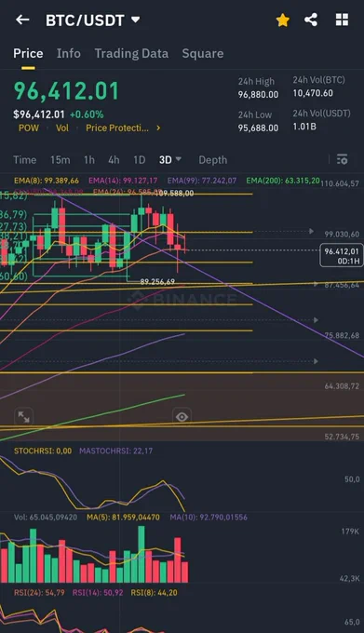Tap the big price 96,412.01
Viewport: 364px width, 633px height.
(67, 91)
